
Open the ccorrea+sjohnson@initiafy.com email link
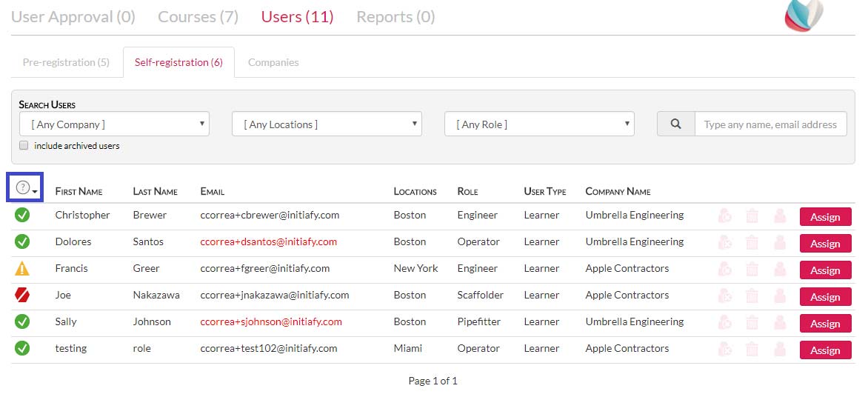[271, 321]
